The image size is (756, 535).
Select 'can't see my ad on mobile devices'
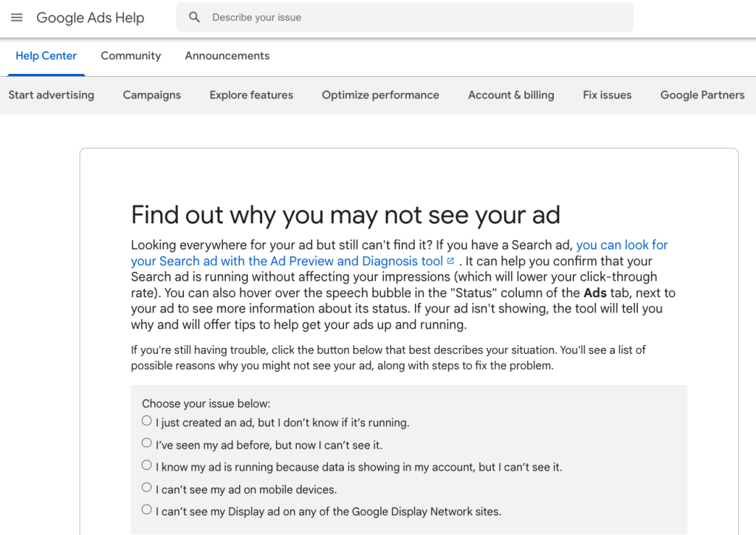[147, 487]
